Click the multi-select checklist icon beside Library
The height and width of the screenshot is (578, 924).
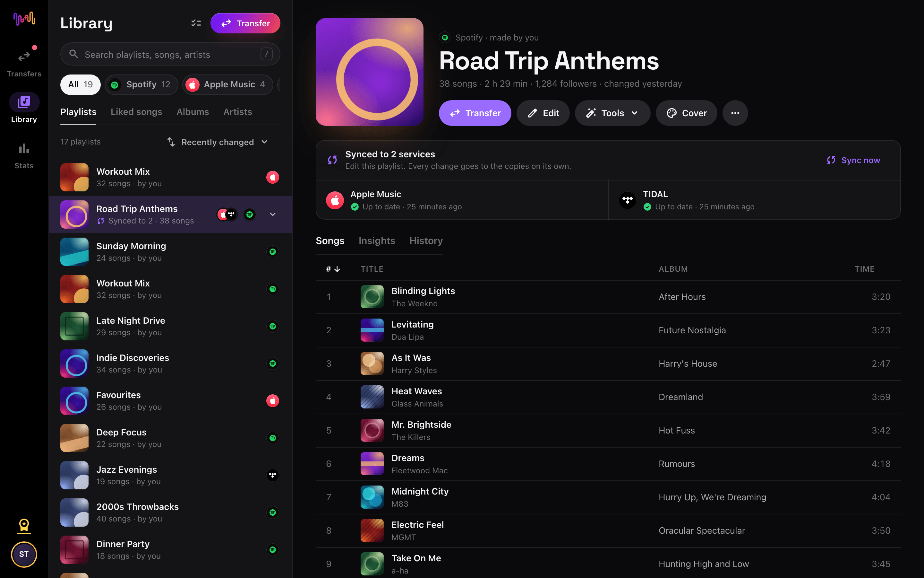(196, 23)
